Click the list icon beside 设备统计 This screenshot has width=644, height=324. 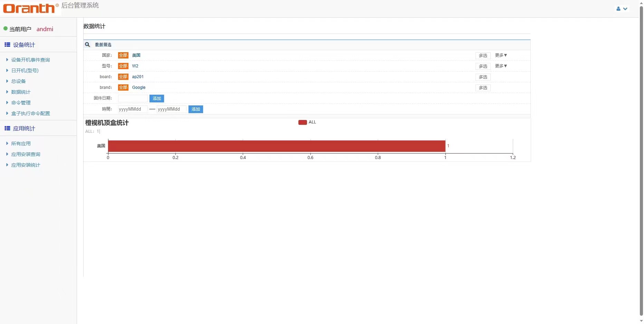[x=7, y=45]
